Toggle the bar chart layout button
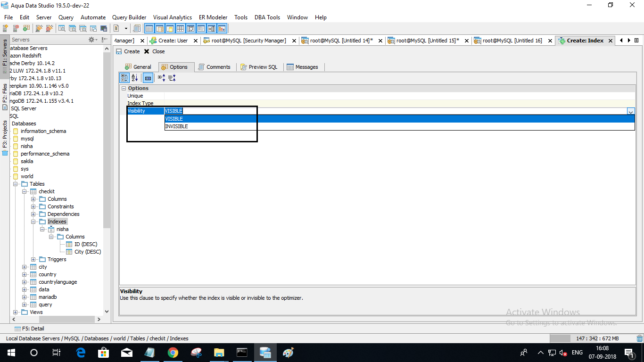 click(222, 28)
